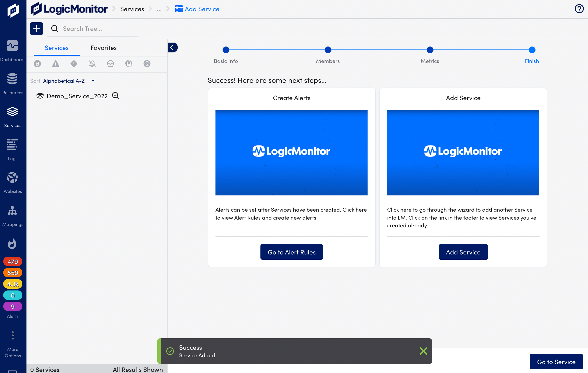Open the Websites sidebar section

coord(13,182)
